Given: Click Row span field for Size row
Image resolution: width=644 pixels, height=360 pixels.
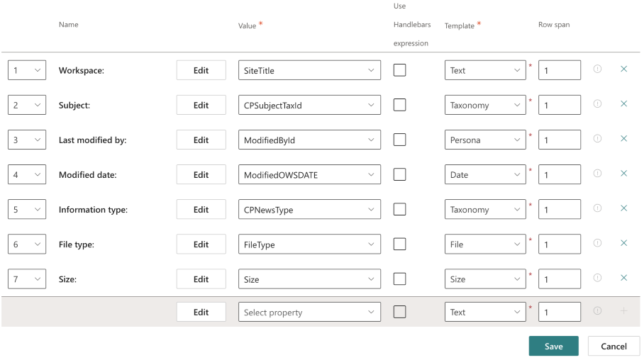Looking at the screenshot, I should coord(560,279).
